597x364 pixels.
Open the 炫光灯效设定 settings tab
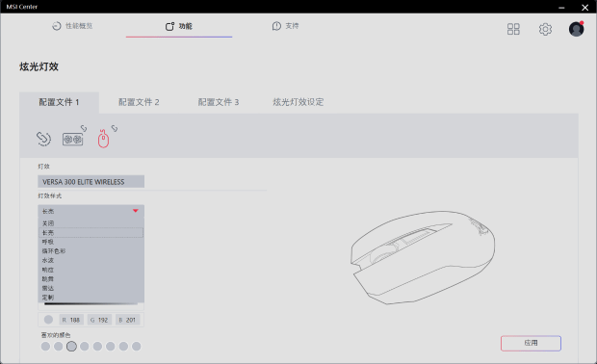298,102
